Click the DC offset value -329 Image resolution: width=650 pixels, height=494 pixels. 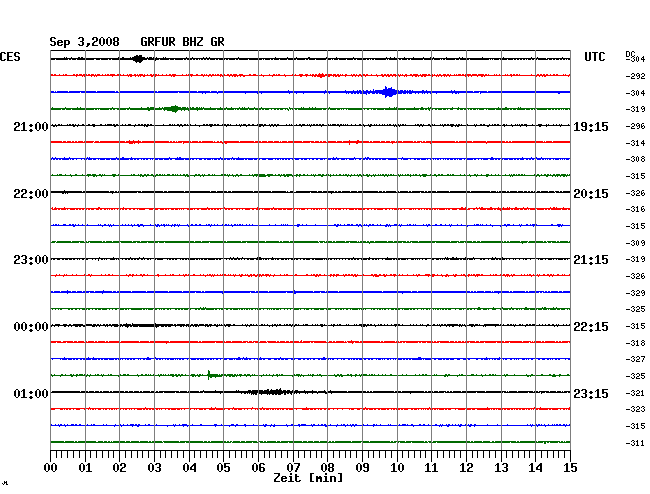pos(635,293)
